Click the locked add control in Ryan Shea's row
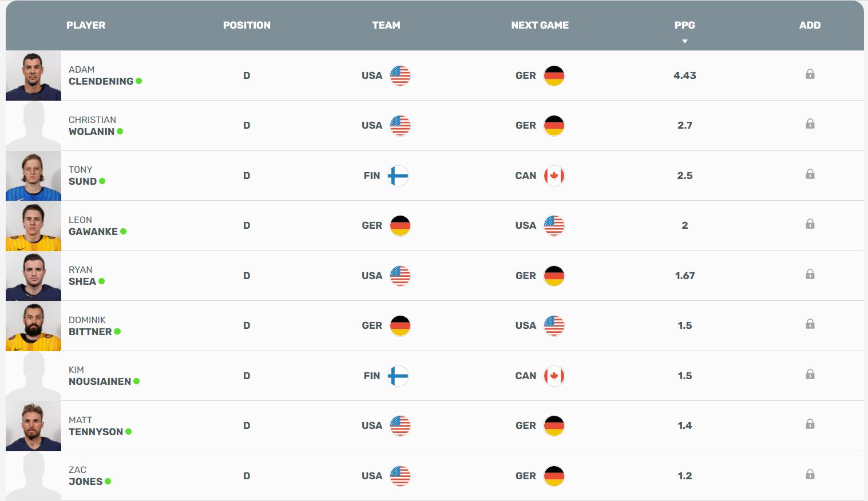 point(810,274)
